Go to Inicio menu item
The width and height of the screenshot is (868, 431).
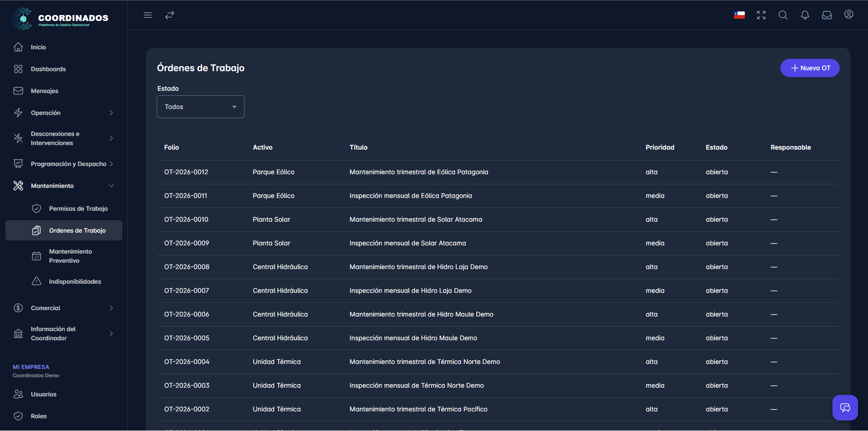pyautogui.click(x=64, y=47)
